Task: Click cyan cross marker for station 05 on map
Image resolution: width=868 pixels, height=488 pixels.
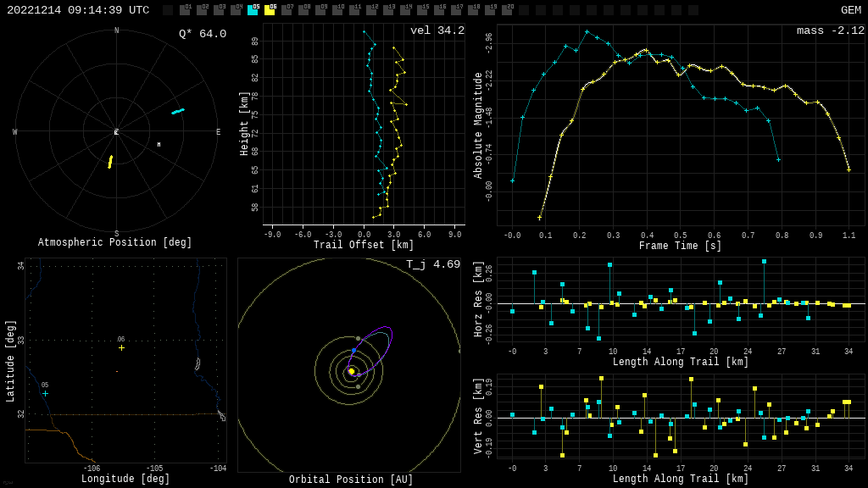Action: [x=45, y=393]
